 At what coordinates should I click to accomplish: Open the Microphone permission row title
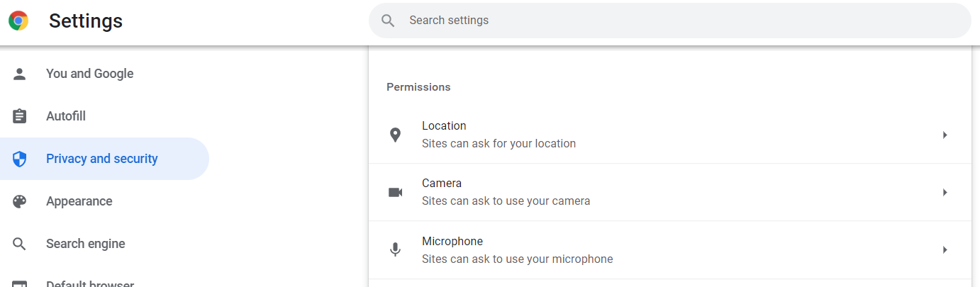click(452, 242)
